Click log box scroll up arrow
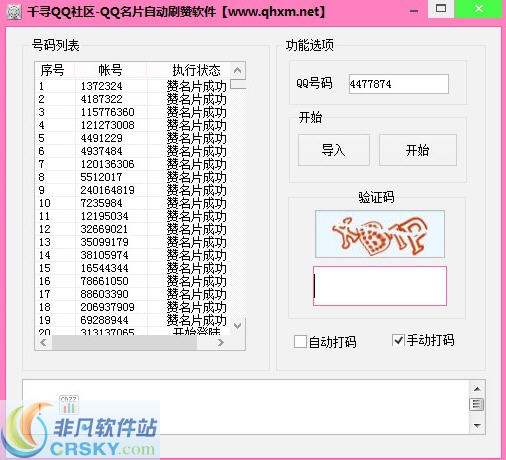506x460 pixels. 477,389
